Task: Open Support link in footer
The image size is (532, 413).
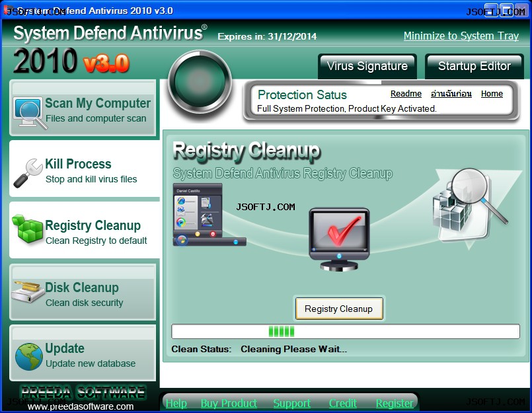Action: tap(292, 403)
